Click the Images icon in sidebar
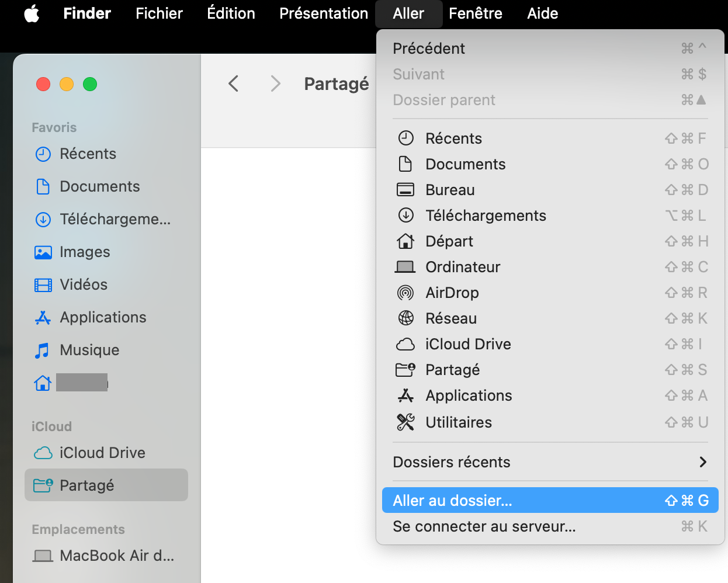 tap(43, 252)
